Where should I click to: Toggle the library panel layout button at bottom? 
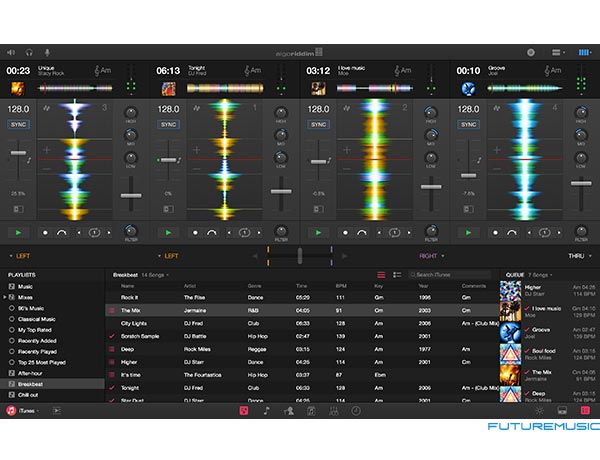(x=562, y=410)
